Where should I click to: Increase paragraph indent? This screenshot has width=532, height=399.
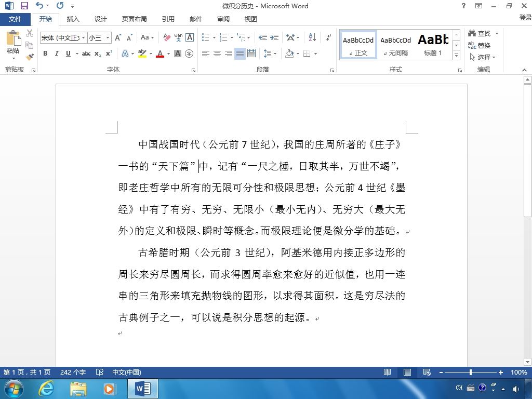coord(274,37)
